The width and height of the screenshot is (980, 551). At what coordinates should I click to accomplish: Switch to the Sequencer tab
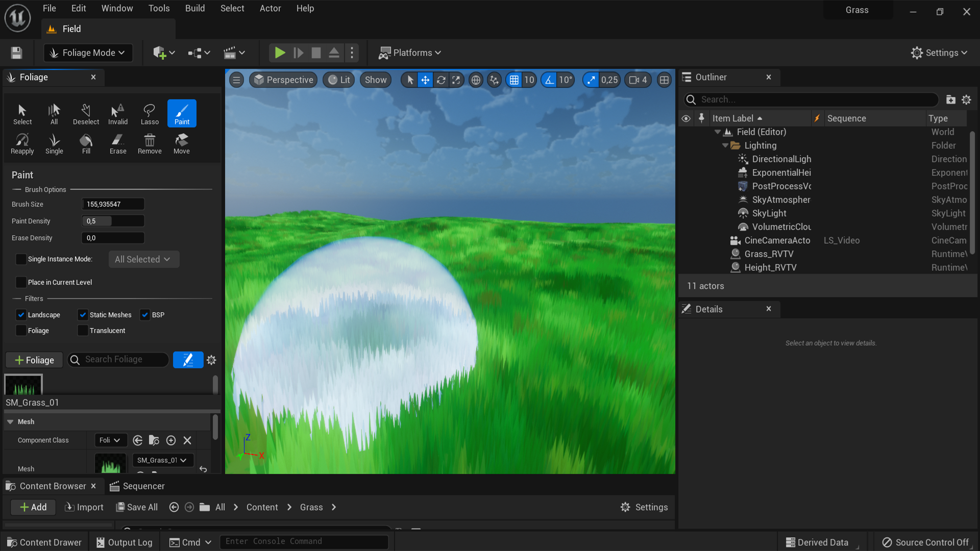tap(137, 486)
